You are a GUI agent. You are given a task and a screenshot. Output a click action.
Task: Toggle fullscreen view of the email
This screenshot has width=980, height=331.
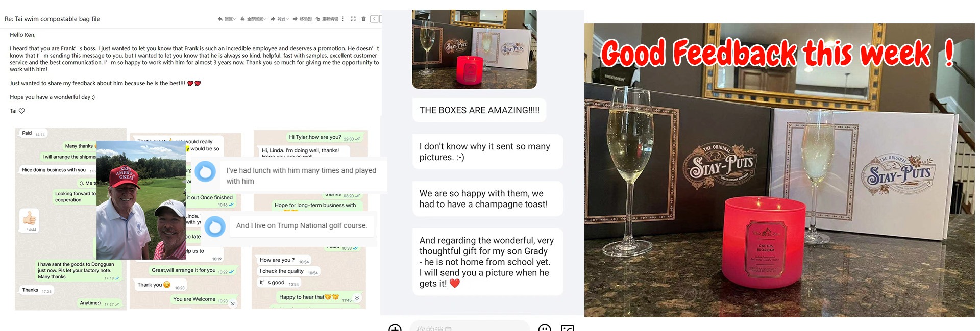[x=353, y=19]
